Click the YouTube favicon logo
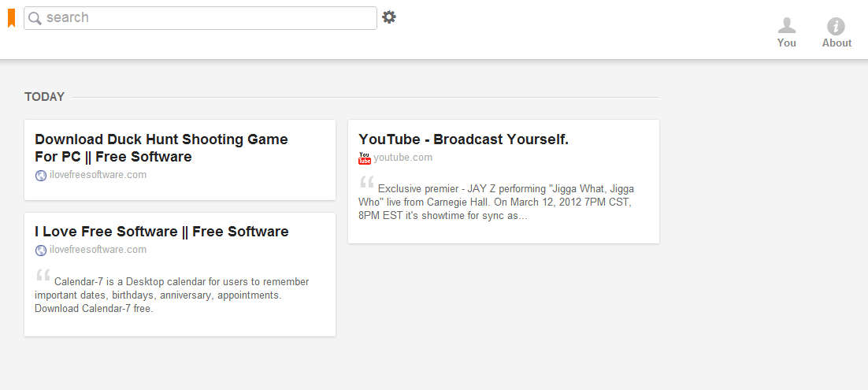This screenshot has width=868, height=390. 365,158
